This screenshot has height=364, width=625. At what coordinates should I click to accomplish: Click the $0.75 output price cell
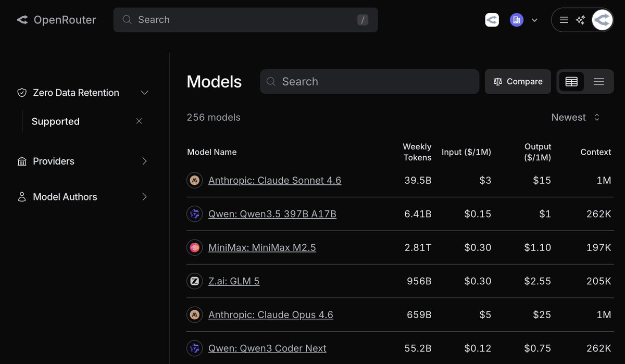click(x=537, y=348)
